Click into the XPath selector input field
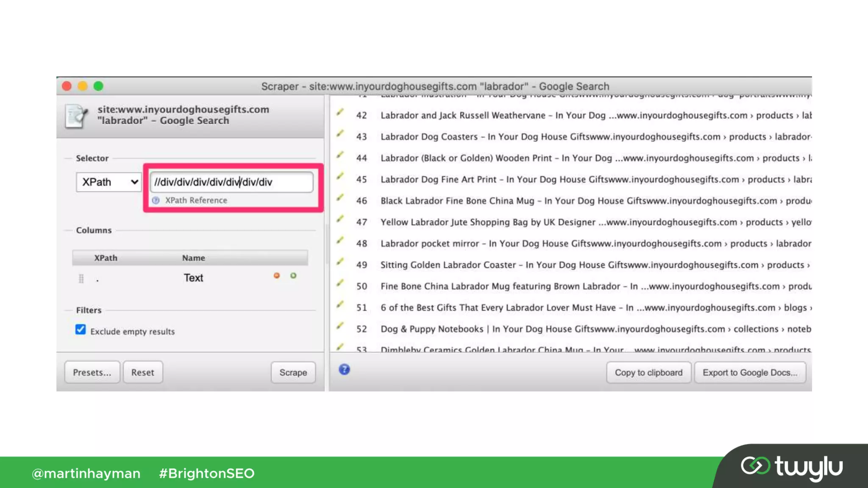The width and height of the screenshot is (868, 488). coord(231,182)
